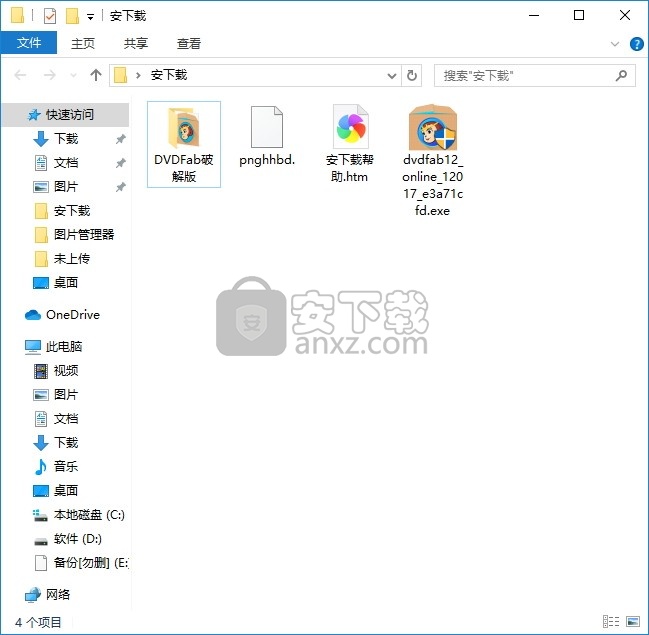Image resolution: width=649 pixels, height=635 pixels.
Task: Open pinned 下载 under Quick Access
Action: (66, 138)
